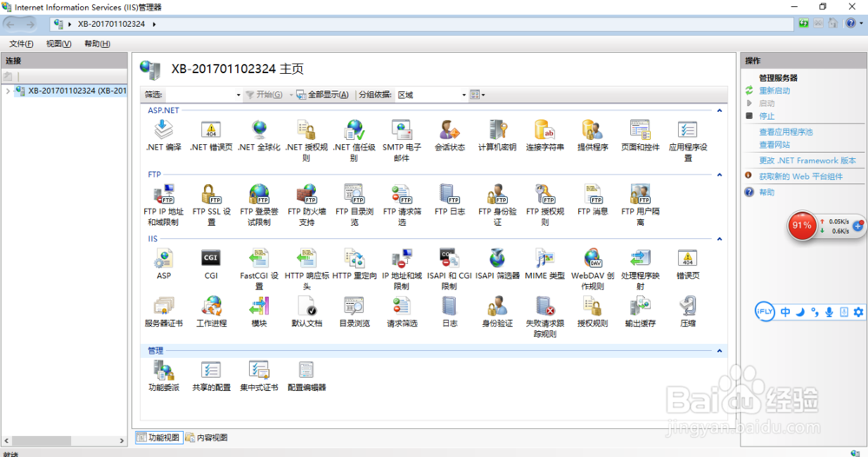Open WebDAV 创作规则
Image resolution: width=868 pixels, height=457 pixels.
click(592, 269)
